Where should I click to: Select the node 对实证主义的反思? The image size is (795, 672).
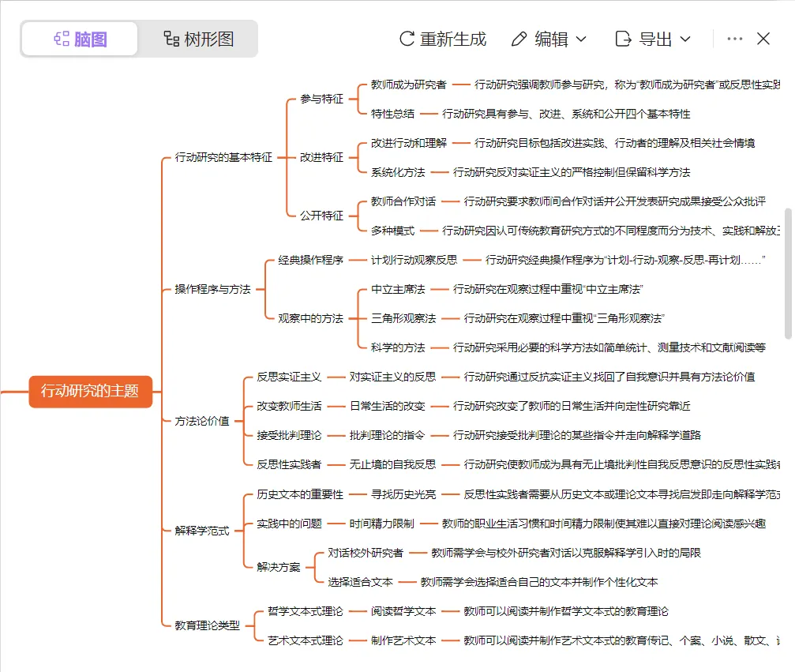click(x=392, y=377)
